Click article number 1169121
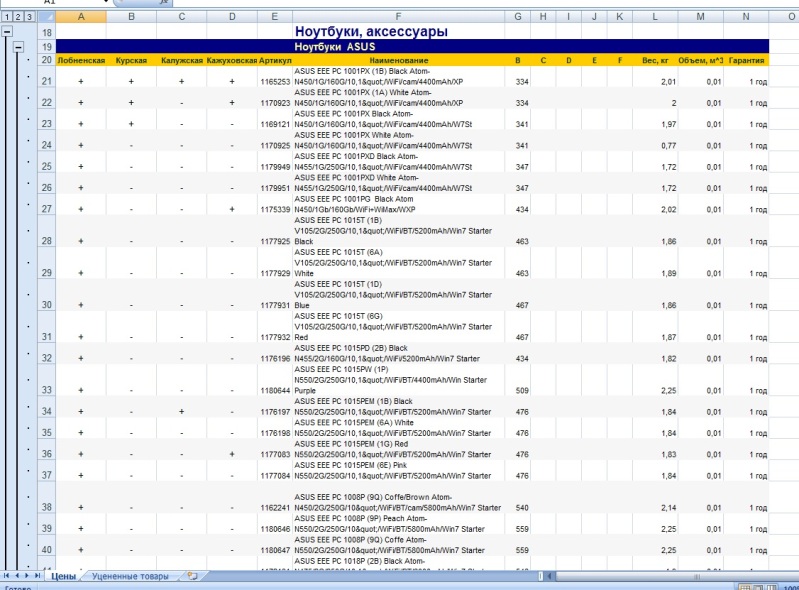 275,124
